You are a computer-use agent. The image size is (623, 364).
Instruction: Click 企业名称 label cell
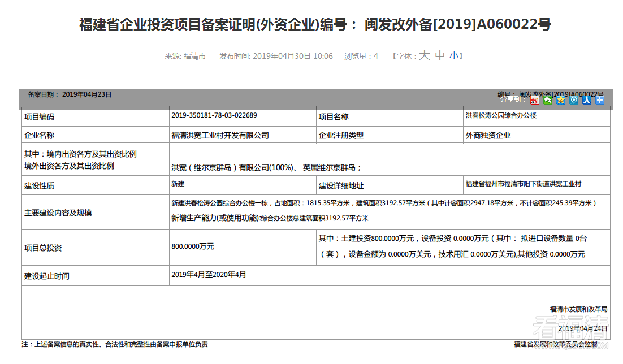click(96, 135)
